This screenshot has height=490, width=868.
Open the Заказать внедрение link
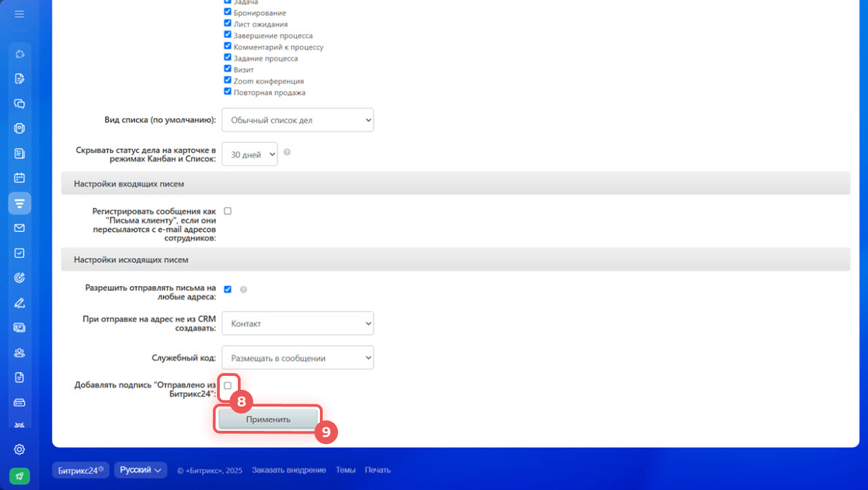tap(289, 471)
